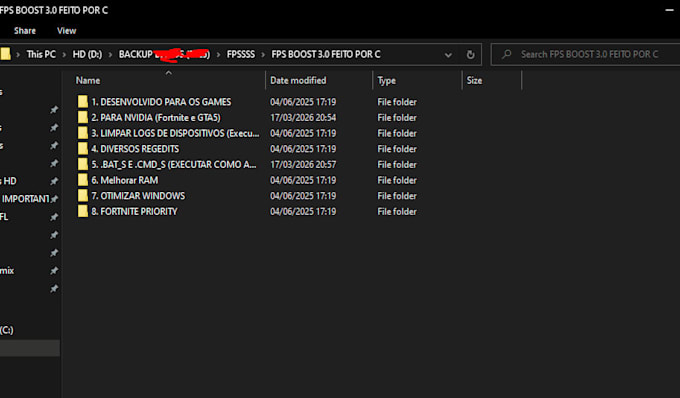
Task: Click date modified of 6. Melhorar RAM
Action: [x=303, y=180]
